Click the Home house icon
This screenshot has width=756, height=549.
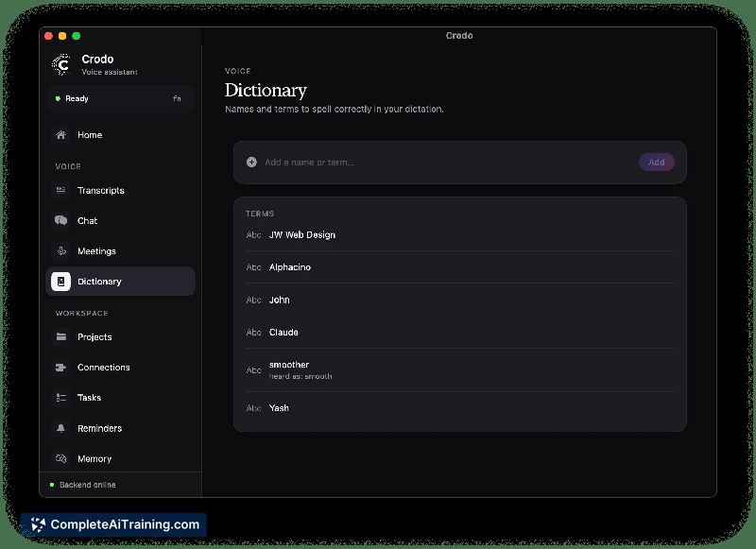click(60, 135)
